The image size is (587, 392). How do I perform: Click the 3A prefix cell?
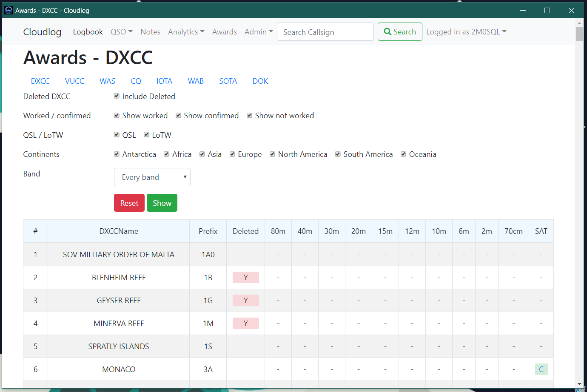click(x=208, y=369)
